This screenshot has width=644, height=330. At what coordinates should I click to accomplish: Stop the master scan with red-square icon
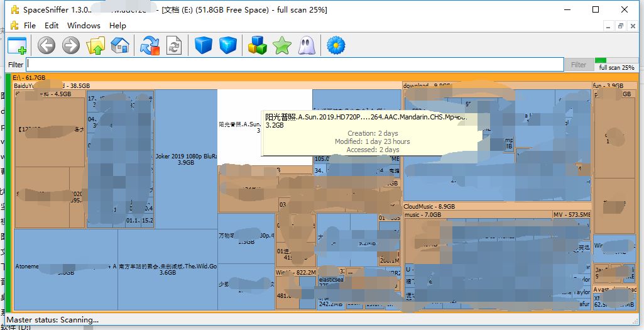coord(150,45)
